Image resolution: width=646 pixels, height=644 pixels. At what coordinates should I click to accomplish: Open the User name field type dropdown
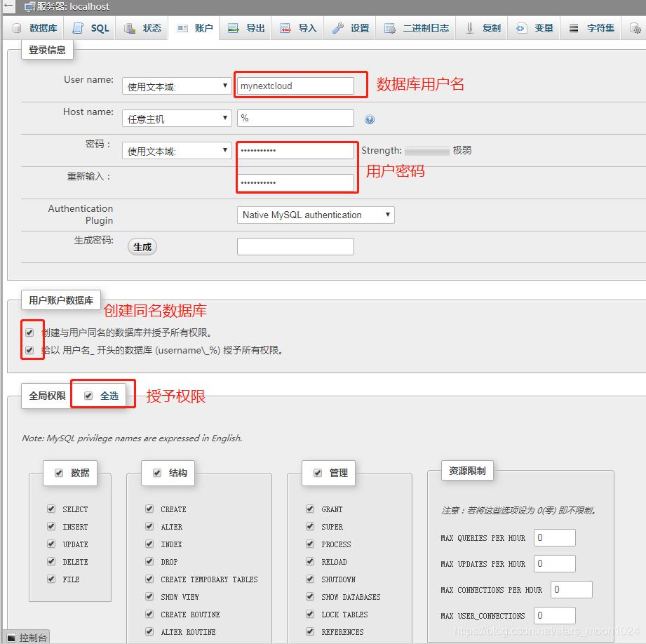coord(176,86)
